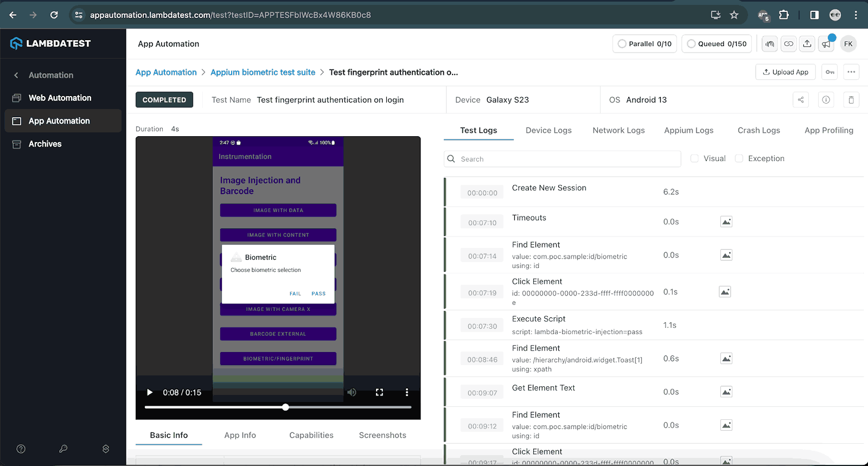The image size is (868, 466).
Task: Go to App Automation breadcrumb link
Action: click(166, 72)
